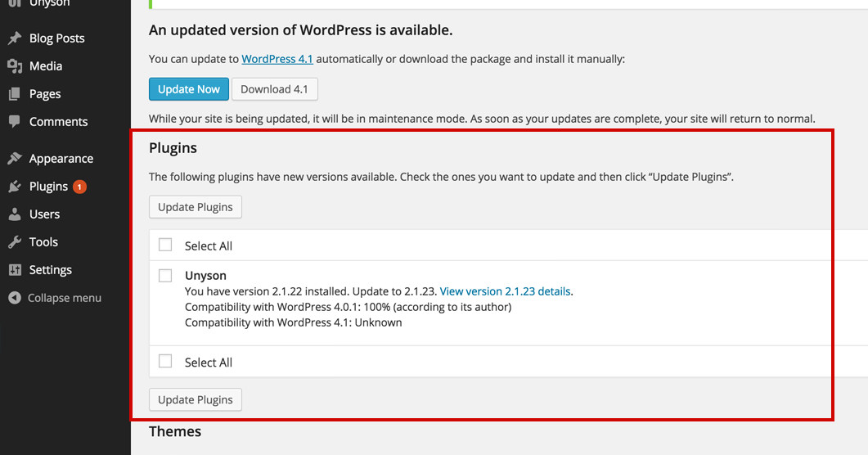The width and height of the screenshot is (868, 455).
Task: Click the Plugins plug icon
Action: [x=15, y=187]
